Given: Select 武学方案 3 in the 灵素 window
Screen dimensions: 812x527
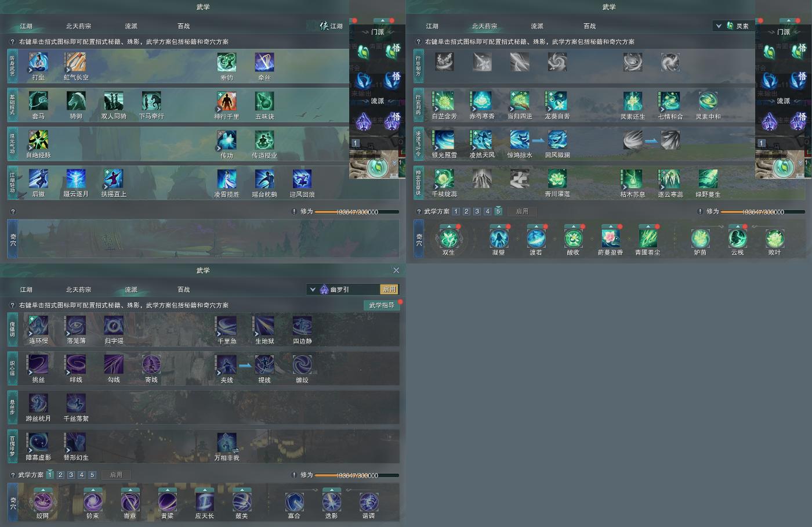Looking at the screenshot, I should (x=477, y=211).
